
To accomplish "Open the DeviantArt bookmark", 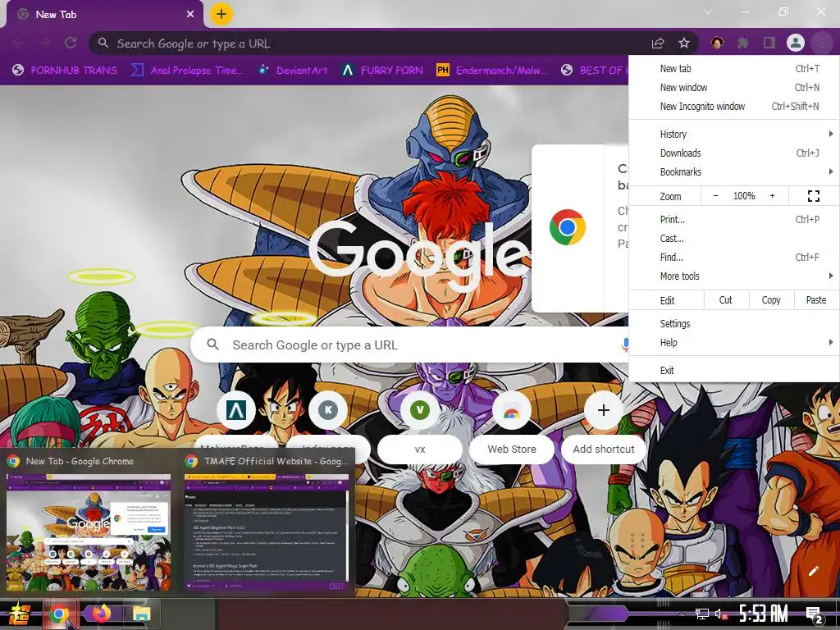I will 293,71.
